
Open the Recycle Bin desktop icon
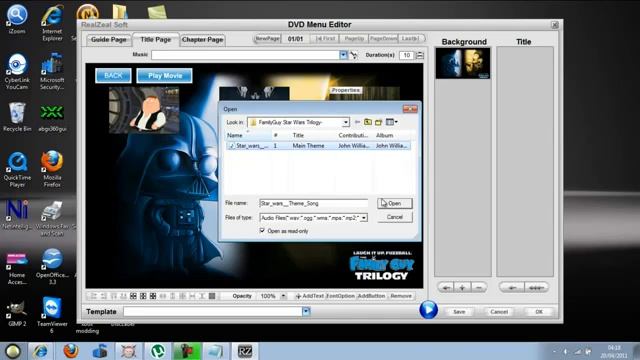coord(17,117)
